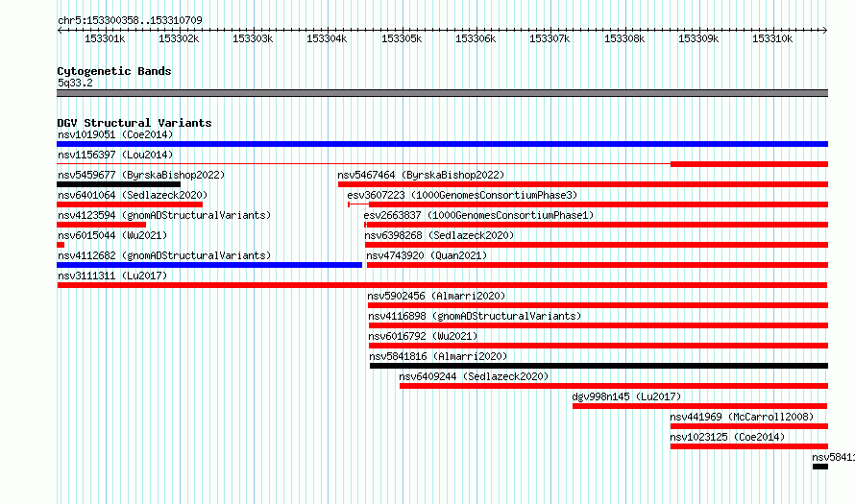Click dgv998n145 (Lu2017) label

click(x=626, y=396)
